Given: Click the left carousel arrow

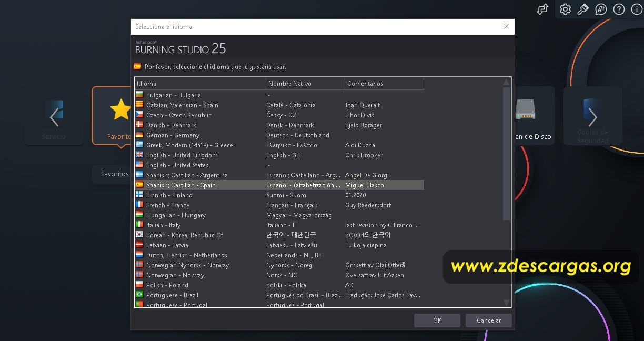Looking at the screenshot, I should pos(54,117).
